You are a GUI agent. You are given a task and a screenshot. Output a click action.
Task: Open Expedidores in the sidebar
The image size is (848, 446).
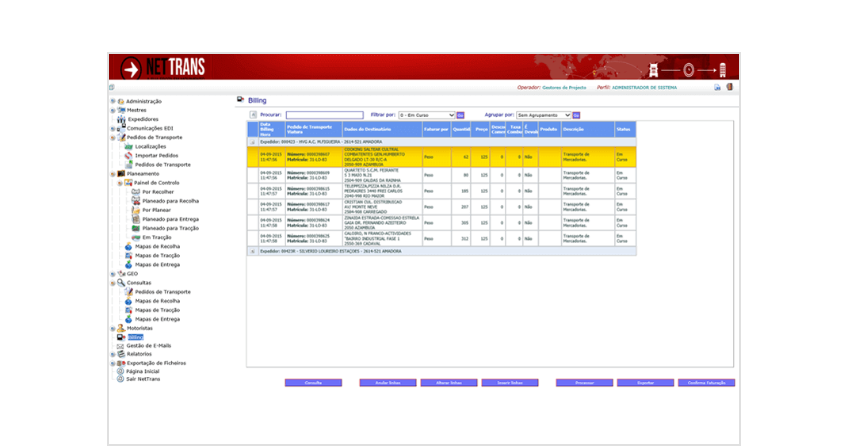tap(142, 119)
